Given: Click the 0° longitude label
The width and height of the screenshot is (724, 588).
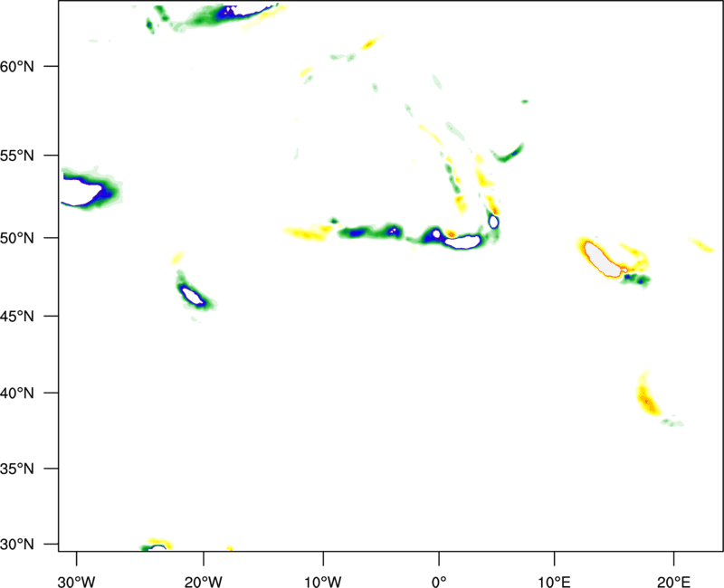Looking at the screenshot, I should pos(439,582).
